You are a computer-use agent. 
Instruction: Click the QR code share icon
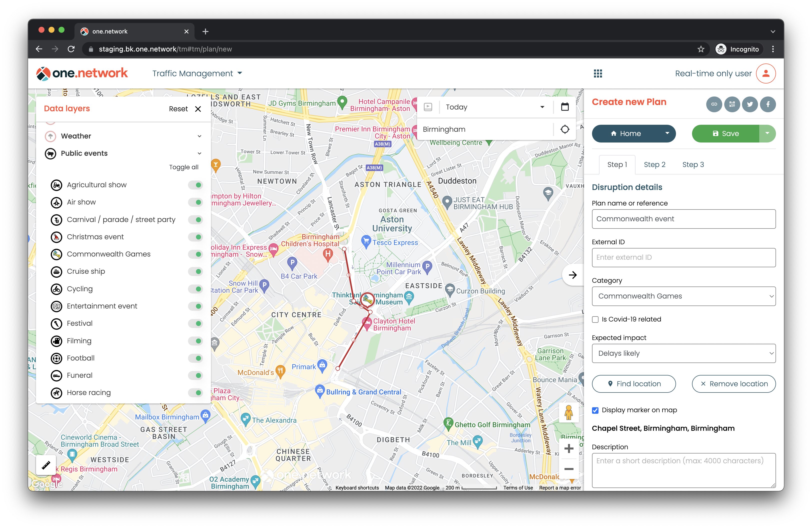coord(732,104)
